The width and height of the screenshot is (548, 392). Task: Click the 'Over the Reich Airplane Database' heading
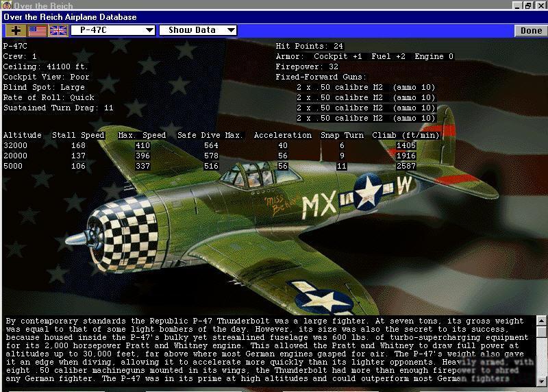pyautogui.click(x=70, y=17)
